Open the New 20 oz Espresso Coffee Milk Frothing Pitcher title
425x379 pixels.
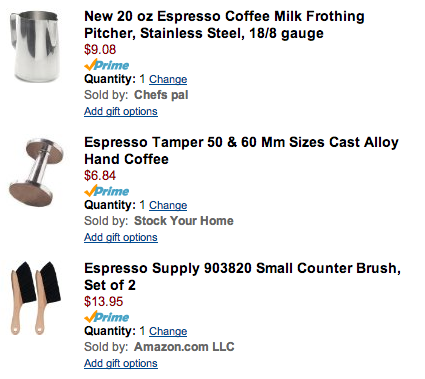224,25
